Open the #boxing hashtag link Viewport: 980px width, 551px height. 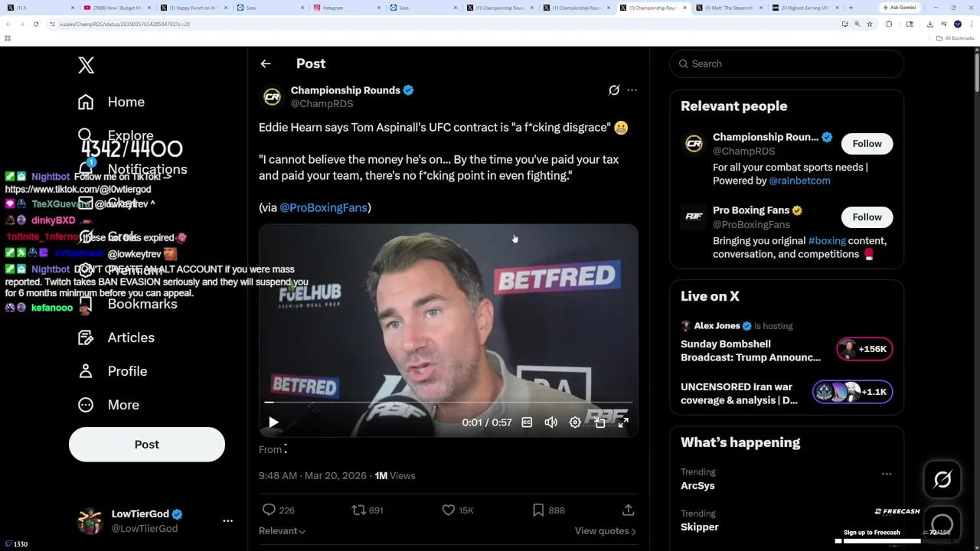click(x=827, y=240)
